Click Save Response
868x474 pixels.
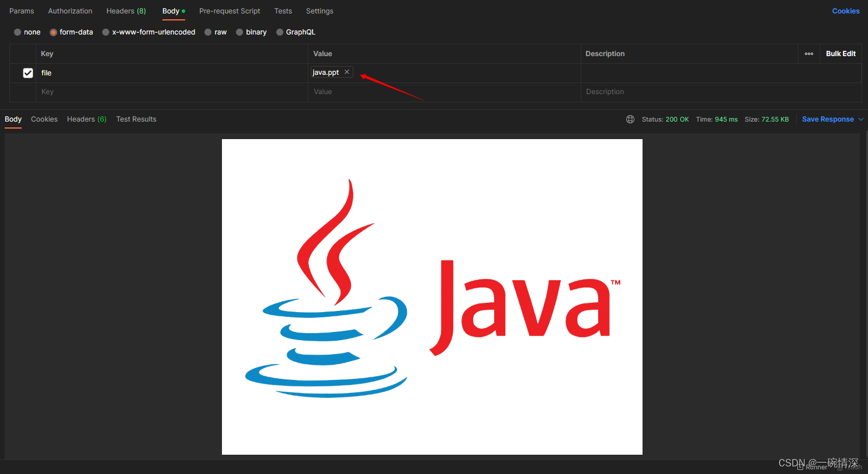828,119
